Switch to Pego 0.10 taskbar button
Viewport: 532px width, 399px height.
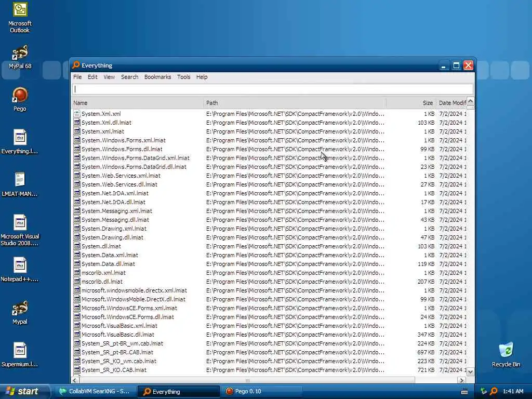click(x=262, y=391)
